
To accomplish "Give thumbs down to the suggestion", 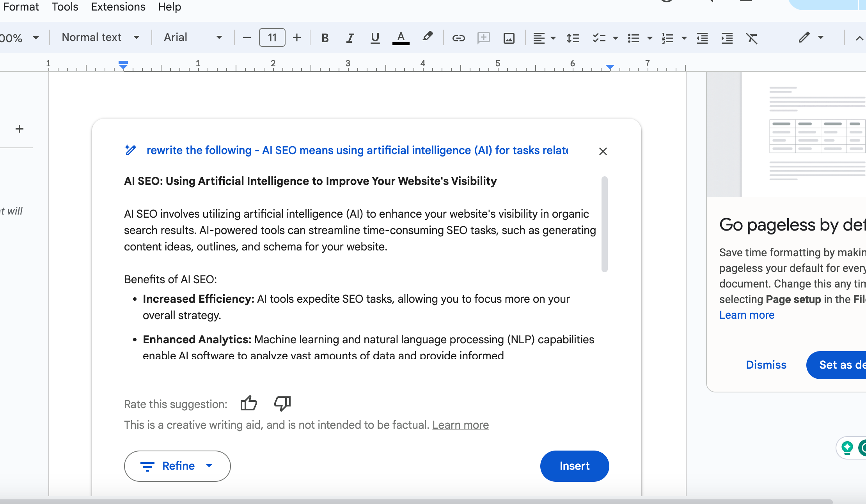I will [282, 403].
